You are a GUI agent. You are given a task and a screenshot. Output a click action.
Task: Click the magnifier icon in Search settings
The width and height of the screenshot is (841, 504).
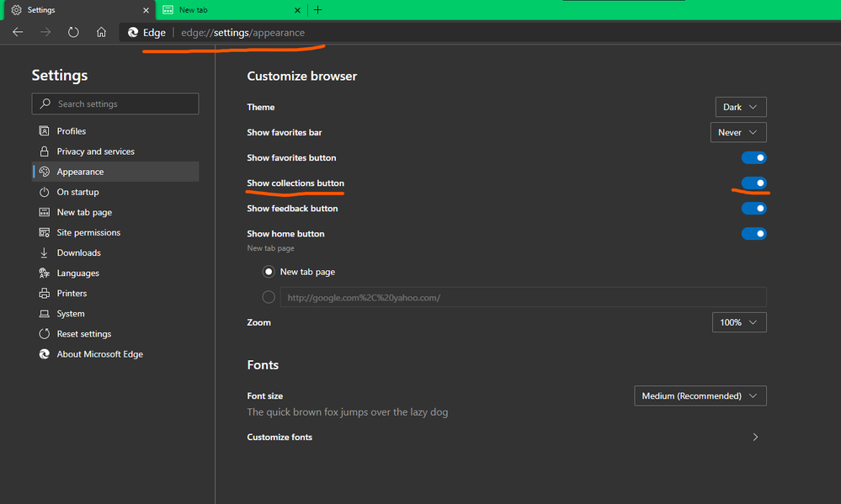(x=45, y=103)
